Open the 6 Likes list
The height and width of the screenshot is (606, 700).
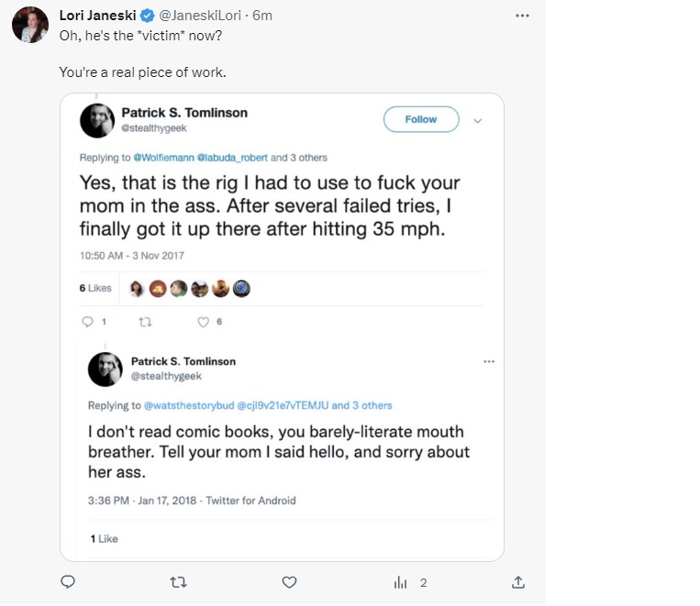tap(95, 288)
